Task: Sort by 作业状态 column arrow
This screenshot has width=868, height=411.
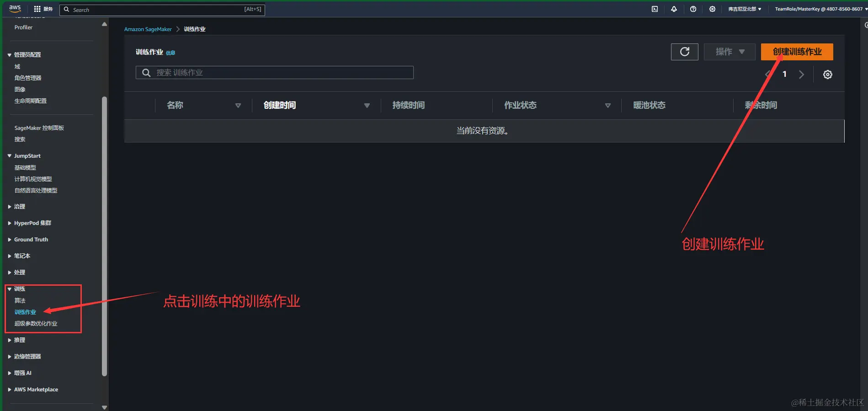Action: (x=608, y=106)
